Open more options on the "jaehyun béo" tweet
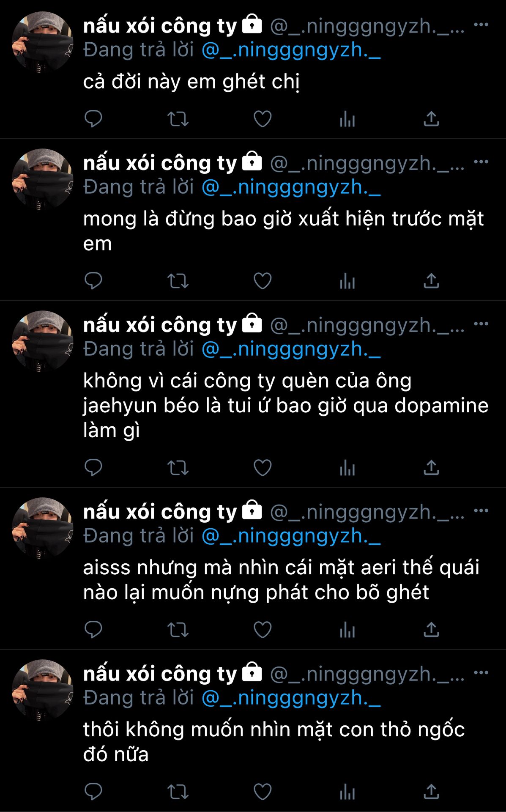Image resolution: width=506 pixels, height=812 pixels. pyautogui.click(x=481, y=324)
